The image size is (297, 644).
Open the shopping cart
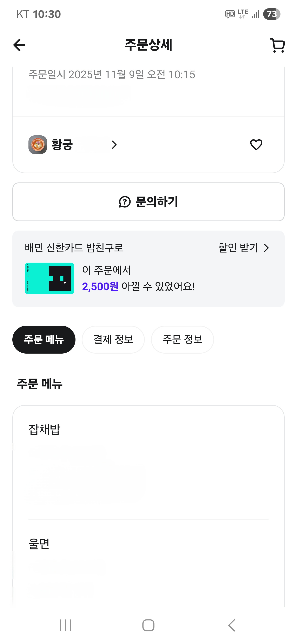click(x=277, y=45)
